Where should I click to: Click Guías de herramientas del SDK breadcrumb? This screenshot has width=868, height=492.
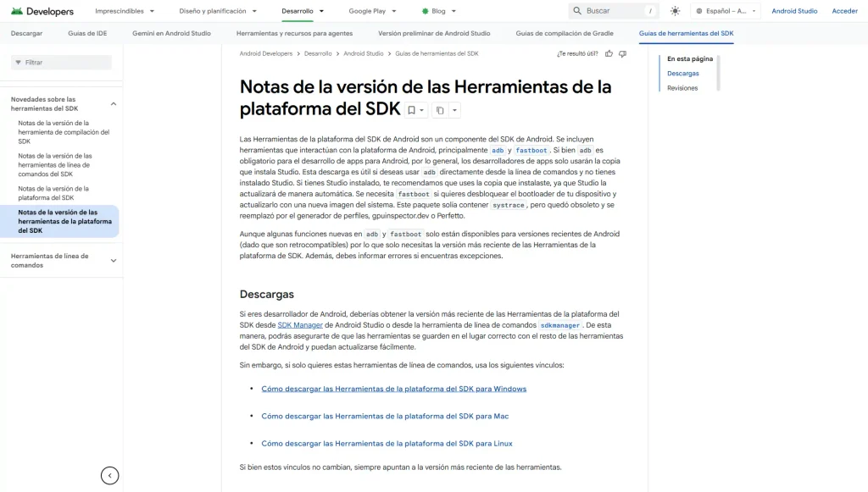tap(437, 53)
